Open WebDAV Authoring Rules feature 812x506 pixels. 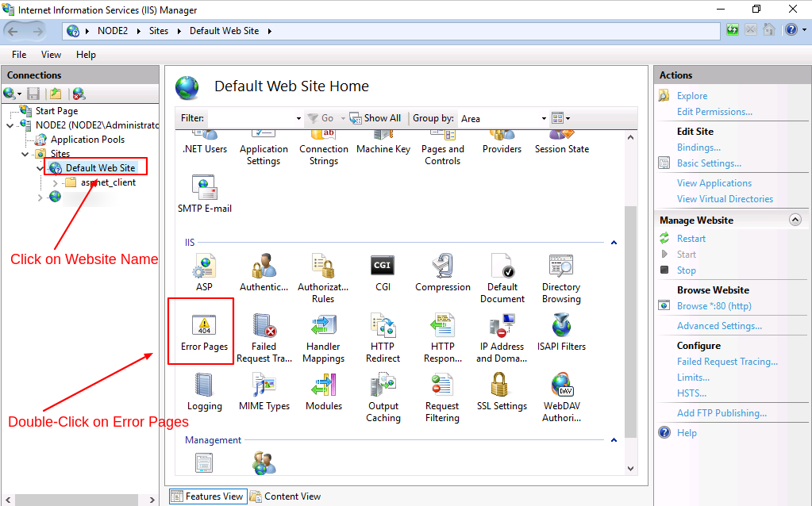(561, 397)
